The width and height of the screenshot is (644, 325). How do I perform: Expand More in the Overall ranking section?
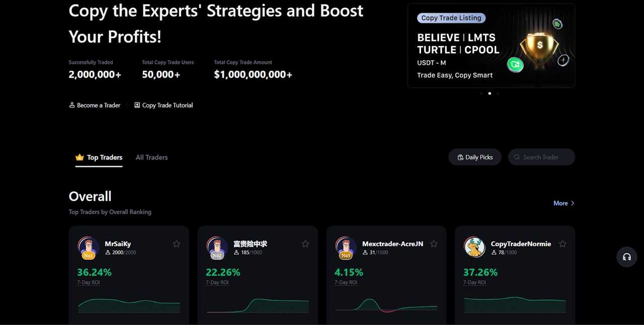563,203
